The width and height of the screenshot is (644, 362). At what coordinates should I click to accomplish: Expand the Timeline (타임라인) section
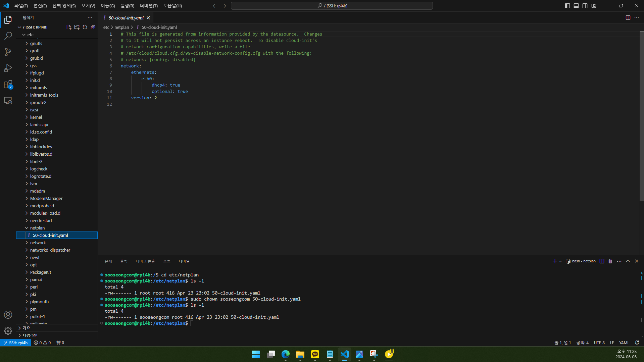point(57,335)
